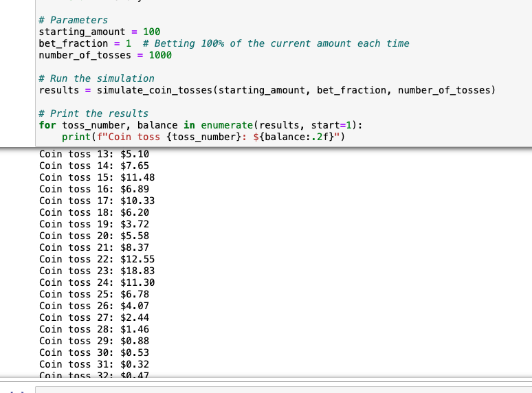532x393 pixels.
Task: Select output line 'Coin toss 14: $7.65'
Action: (94, 166)
